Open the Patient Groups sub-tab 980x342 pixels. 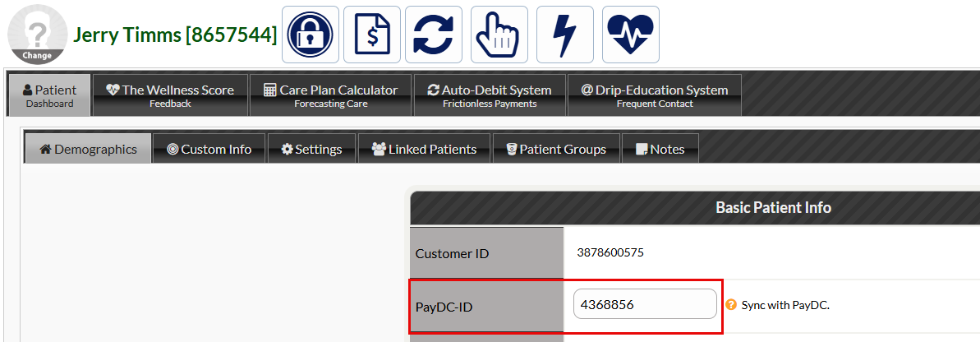556,149
